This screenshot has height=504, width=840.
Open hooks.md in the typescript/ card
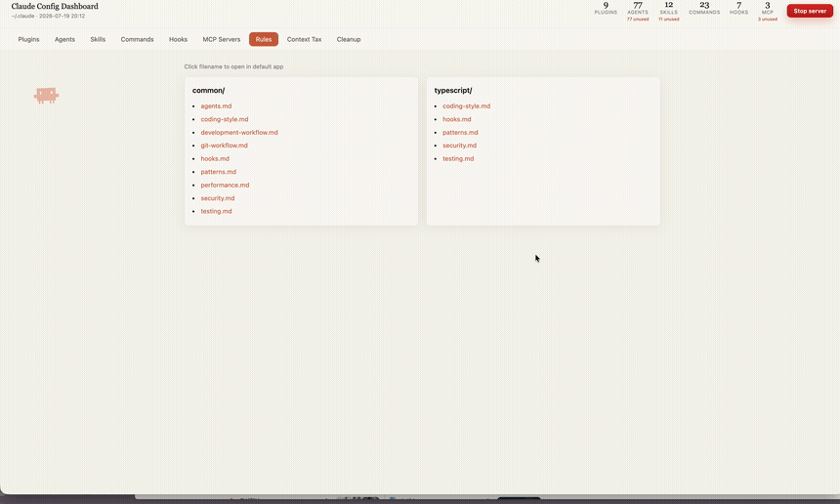click(457, 119)
